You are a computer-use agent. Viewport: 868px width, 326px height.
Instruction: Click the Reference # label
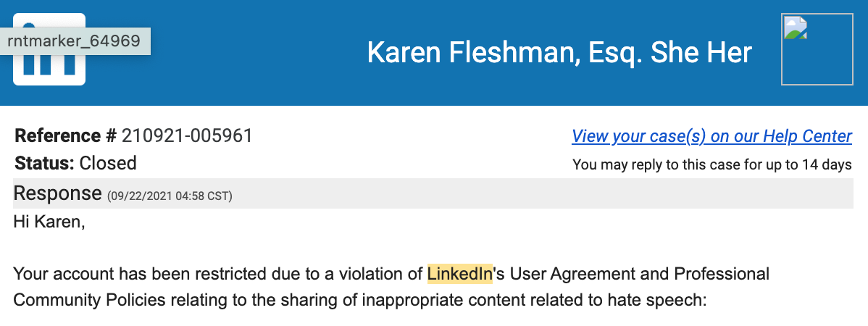click(x=66, y=135)
